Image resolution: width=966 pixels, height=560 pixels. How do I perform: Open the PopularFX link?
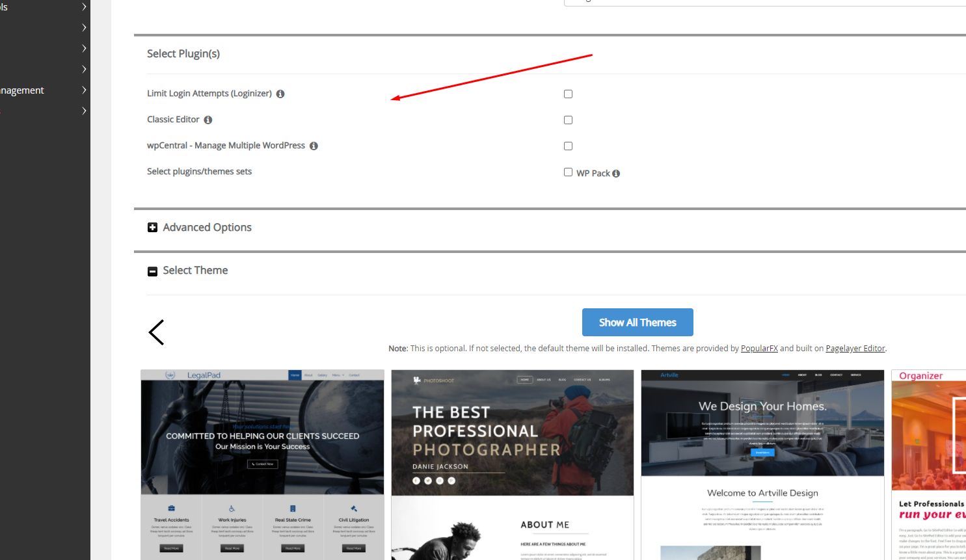pyautogui.click(x=759, y=349)
